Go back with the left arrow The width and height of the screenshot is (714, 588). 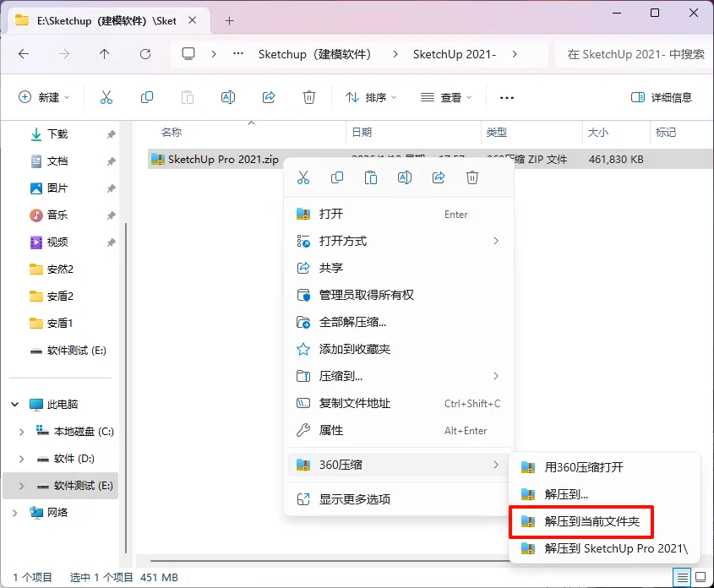pos(24,54)
